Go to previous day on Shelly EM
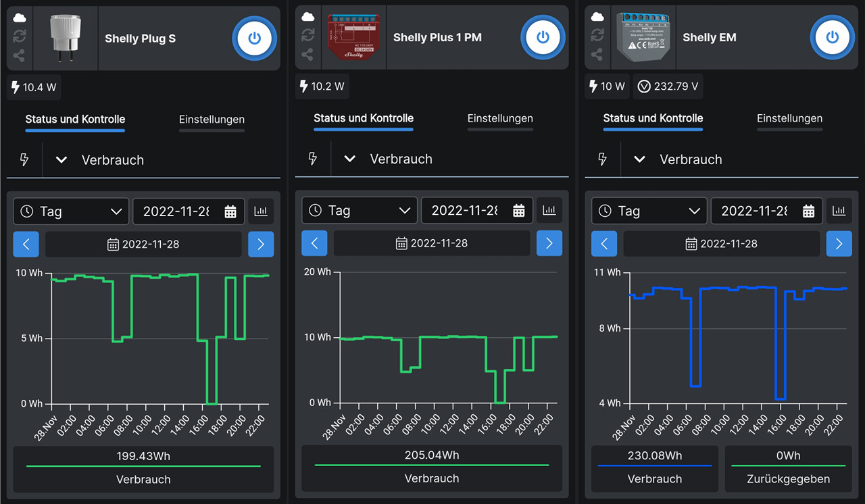This screenshot has width=865, height=504. point(604,244)
